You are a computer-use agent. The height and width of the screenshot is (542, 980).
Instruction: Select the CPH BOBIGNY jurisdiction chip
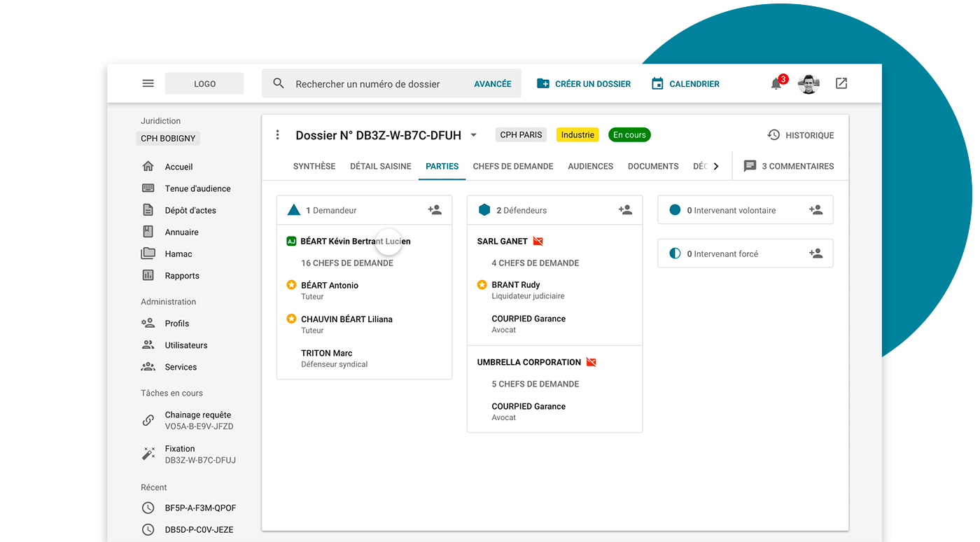[x=168, y=138]
